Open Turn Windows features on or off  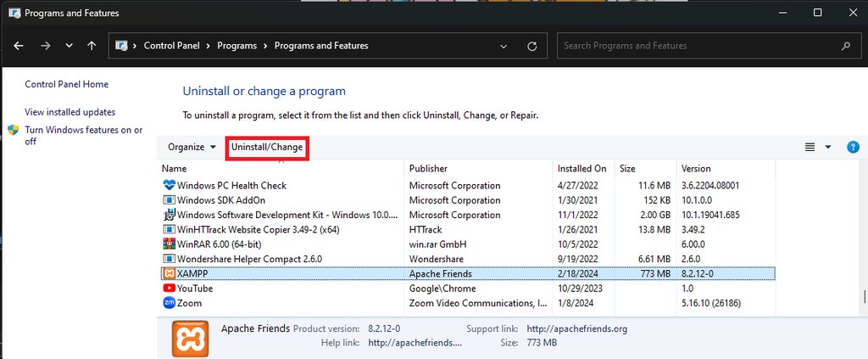click(x=84, y=136)
